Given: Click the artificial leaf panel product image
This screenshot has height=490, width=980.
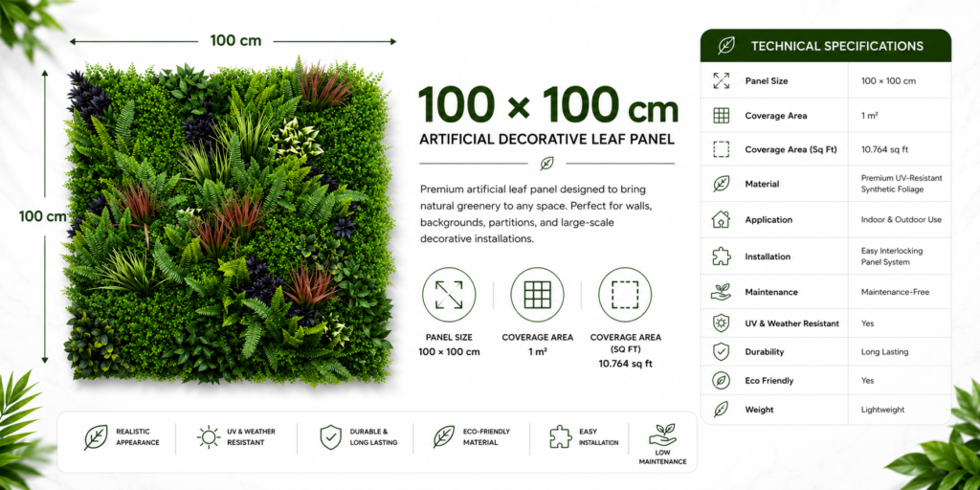Looking at the screenshot, I should [230, 220].
